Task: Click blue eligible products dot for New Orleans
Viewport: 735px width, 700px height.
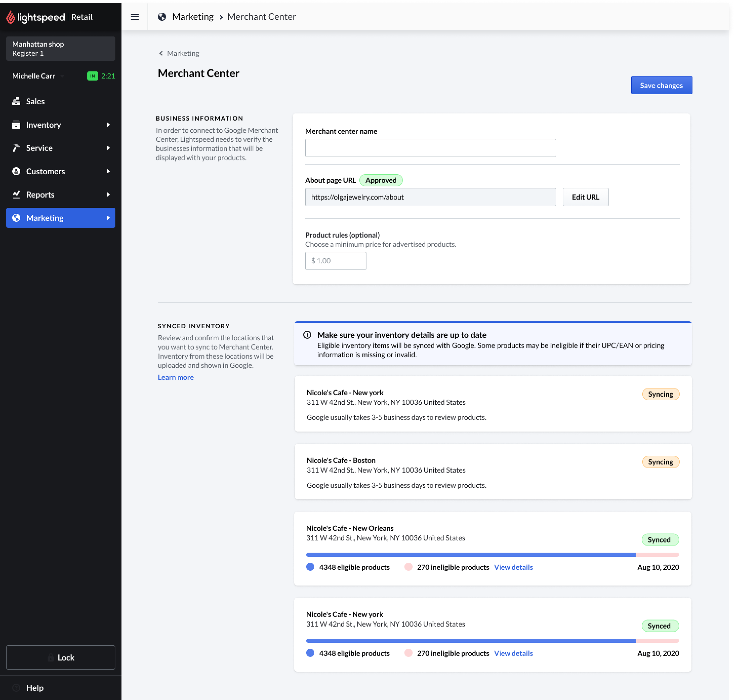Action: click(310, 567)
